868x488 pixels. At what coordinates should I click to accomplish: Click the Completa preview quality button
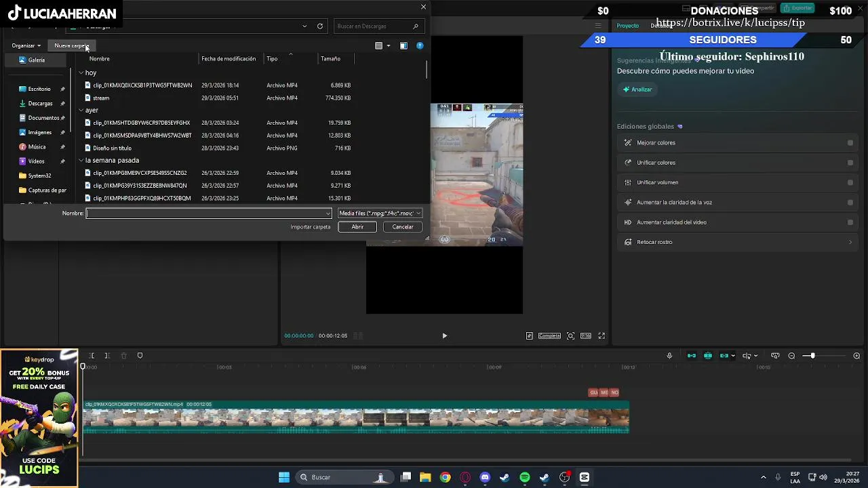pyautogui.click(x=549, y=335)
